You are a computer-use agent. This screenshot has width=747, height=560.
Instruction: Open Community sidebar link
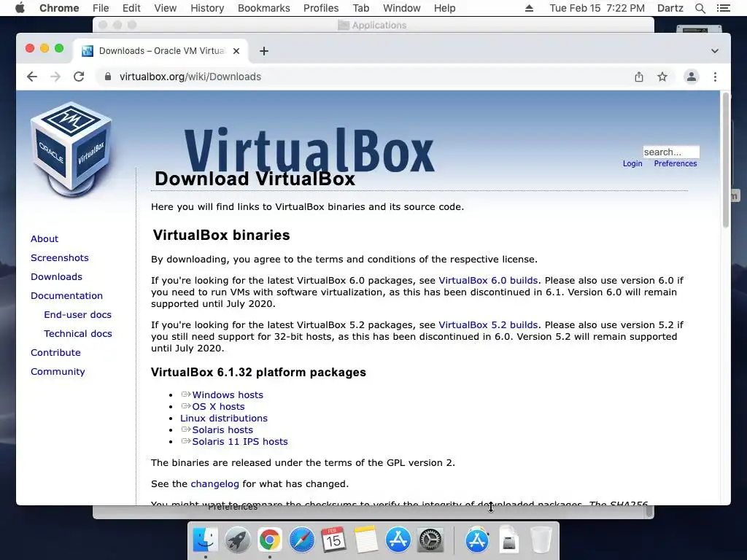coord(58,372)
